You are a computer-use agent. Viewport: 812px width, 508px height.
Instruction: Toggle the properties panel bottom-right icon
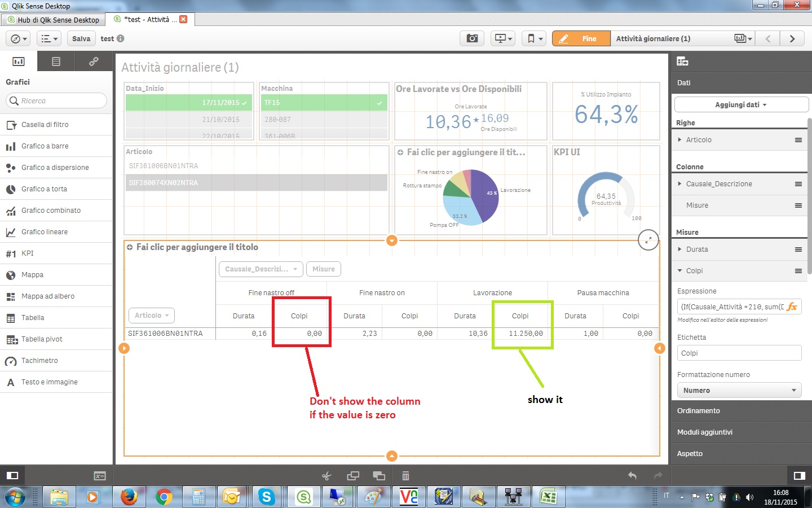[799, 476]
